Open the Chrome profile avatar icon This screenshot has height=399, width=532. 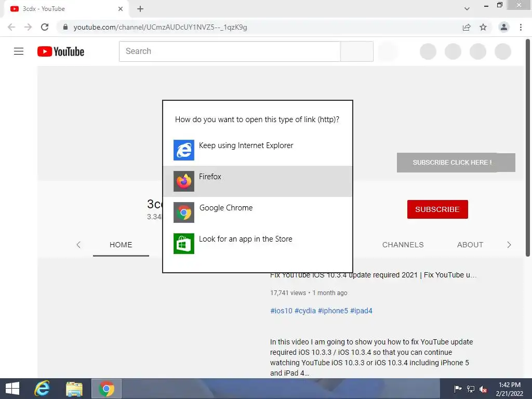pyautogui.click(x=504, y=27)
